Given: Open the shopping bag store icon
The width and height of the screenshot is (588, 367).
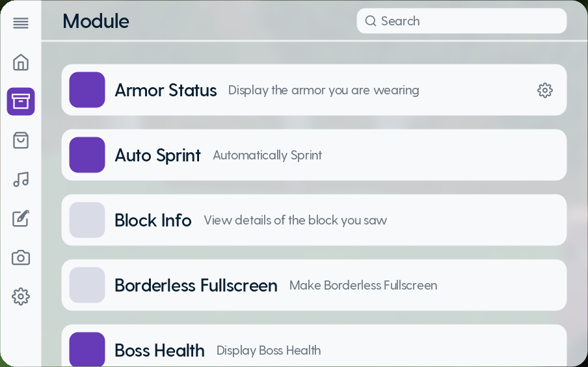Looking at the screenshot, I should (x=21, y=141).
